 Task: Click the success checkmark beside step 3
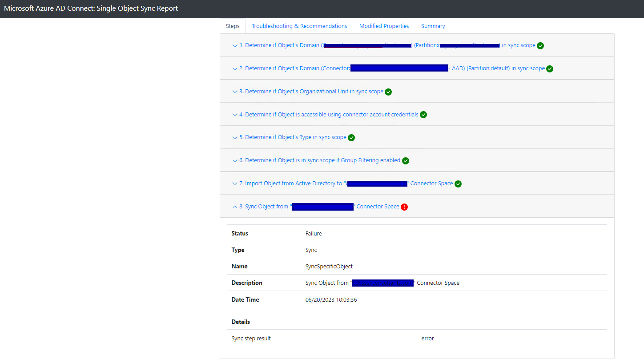pyautogui.click(x=388, y=92)
